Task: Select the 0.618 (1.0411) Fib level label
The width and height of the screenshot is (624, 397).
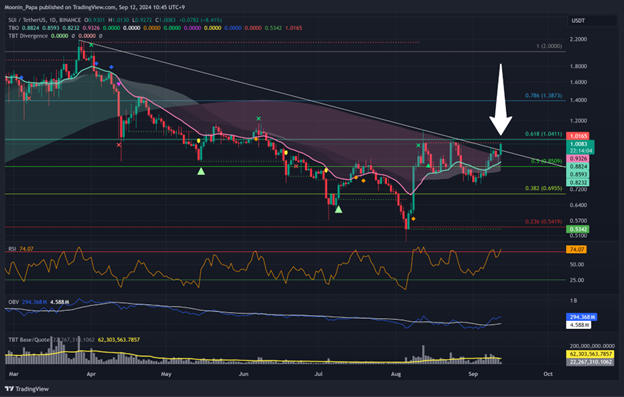Action: [x=543, y=134]
